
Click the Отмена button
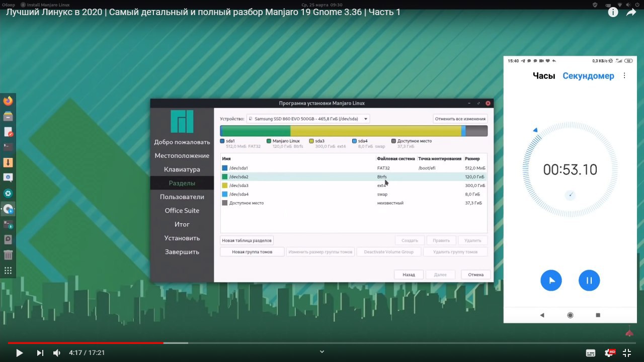click(475, 275)
